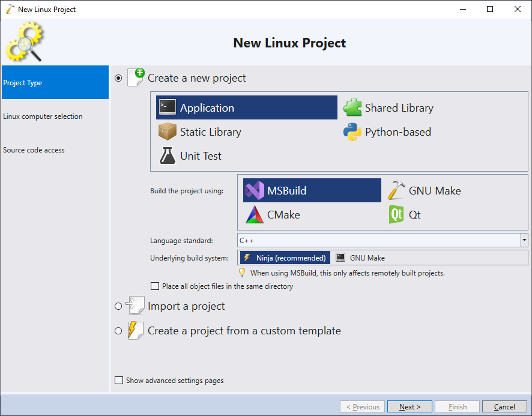Choose the Shared Library puzzle icon
Screen dimensions: 532x416
click(x=352, y=107)
